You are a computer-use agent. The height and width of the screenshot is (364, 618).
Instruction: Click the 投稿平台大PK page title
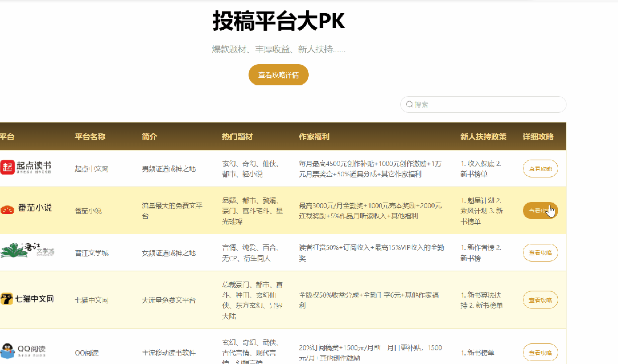pos(279,21)
